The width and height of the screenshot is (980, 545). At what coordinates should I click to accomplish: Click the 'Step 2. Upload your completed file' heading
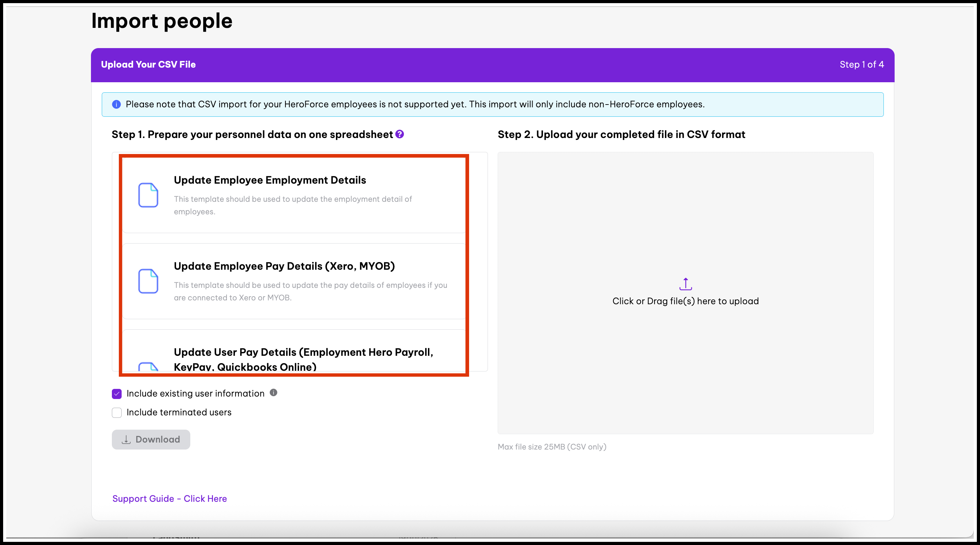coord(621,134)
